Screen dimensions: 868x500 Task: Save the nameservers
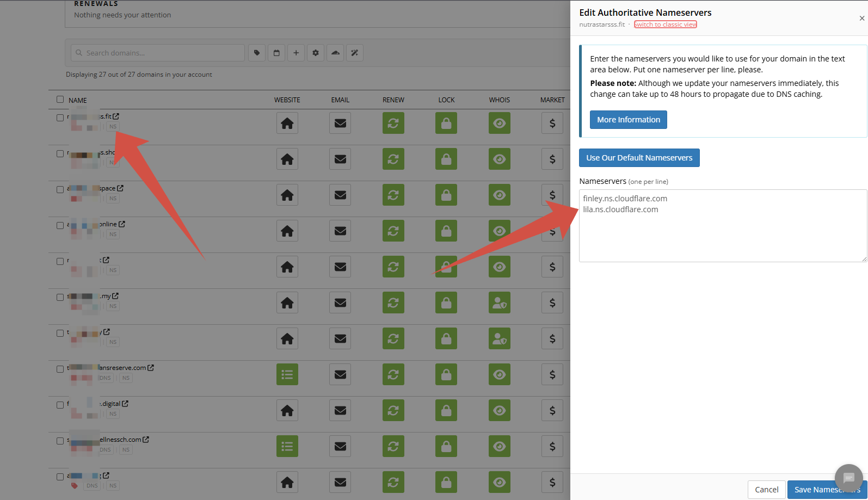click(x=827, y=490)
